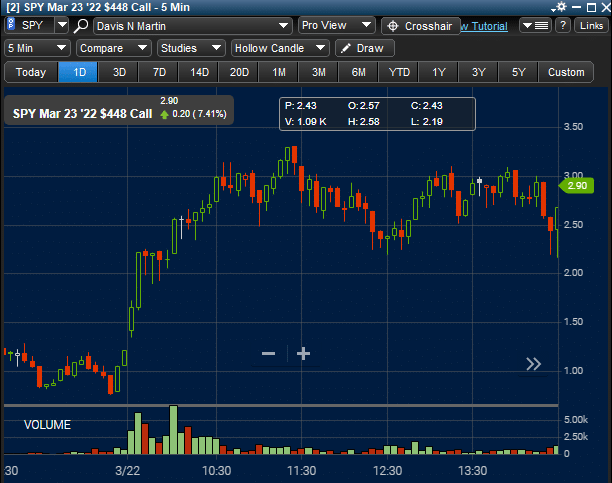
Task: Select the 5Y time range tab
Action: click(x=518, y=72)
